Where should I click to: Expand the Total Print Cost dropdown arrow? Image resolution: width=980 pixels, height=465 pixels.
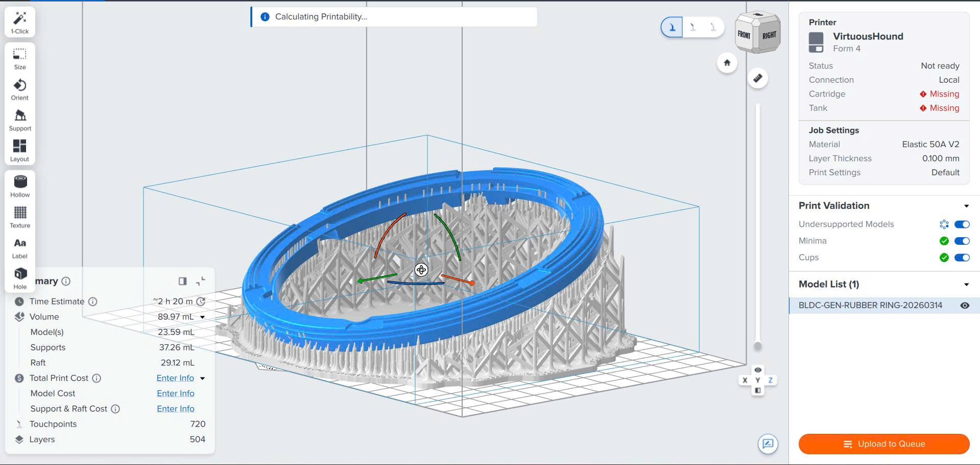tap(202, 379)
